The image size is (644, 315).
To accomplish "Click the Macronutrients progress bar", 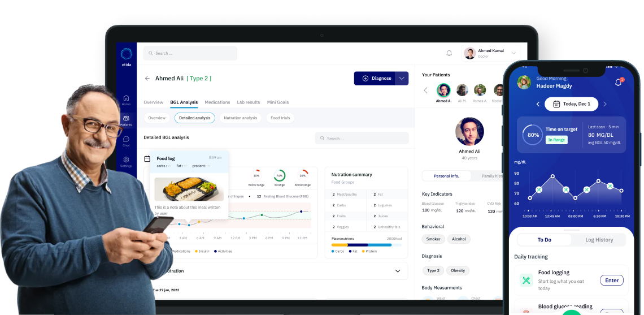I will tap(367, 245).
